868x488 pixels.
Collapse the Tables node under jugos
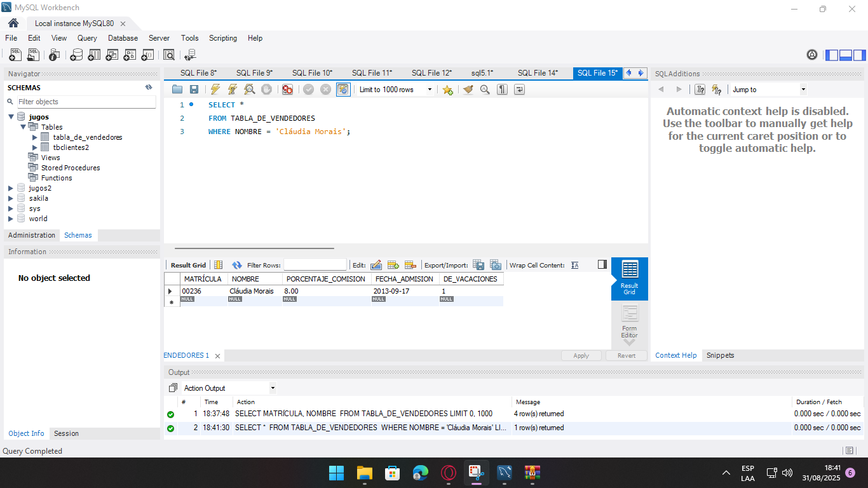tap(23, 127)
